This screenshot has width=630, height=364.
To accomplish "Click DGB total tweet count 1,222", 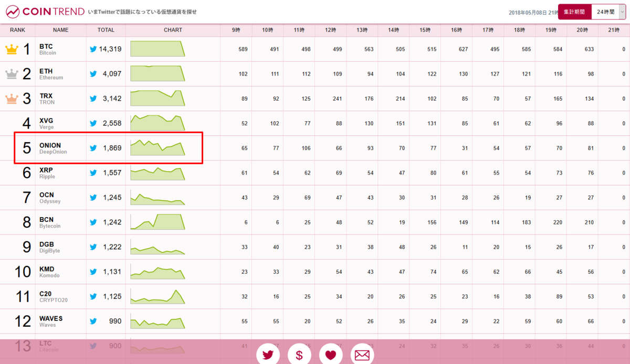I will 112,247.
